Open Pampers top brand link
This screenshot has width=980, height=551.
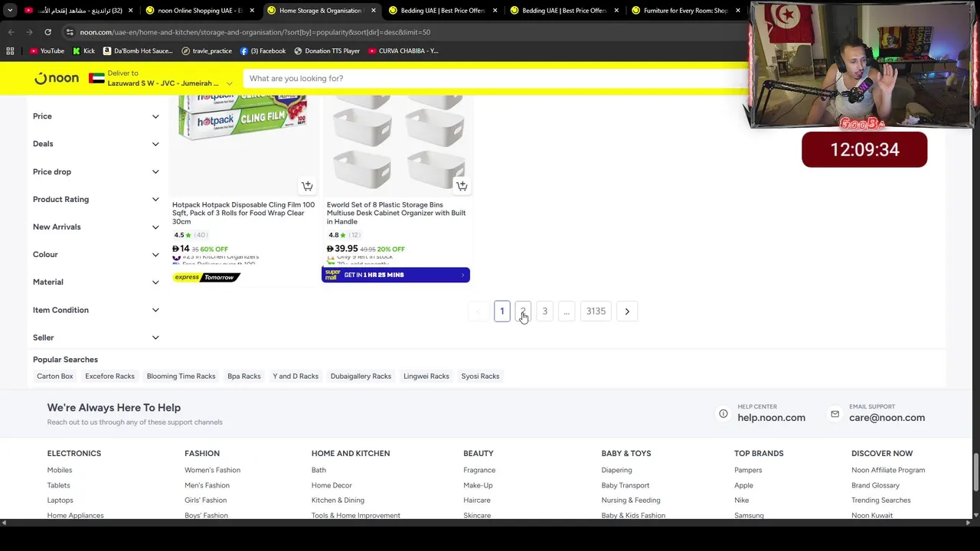click(748, 471)
